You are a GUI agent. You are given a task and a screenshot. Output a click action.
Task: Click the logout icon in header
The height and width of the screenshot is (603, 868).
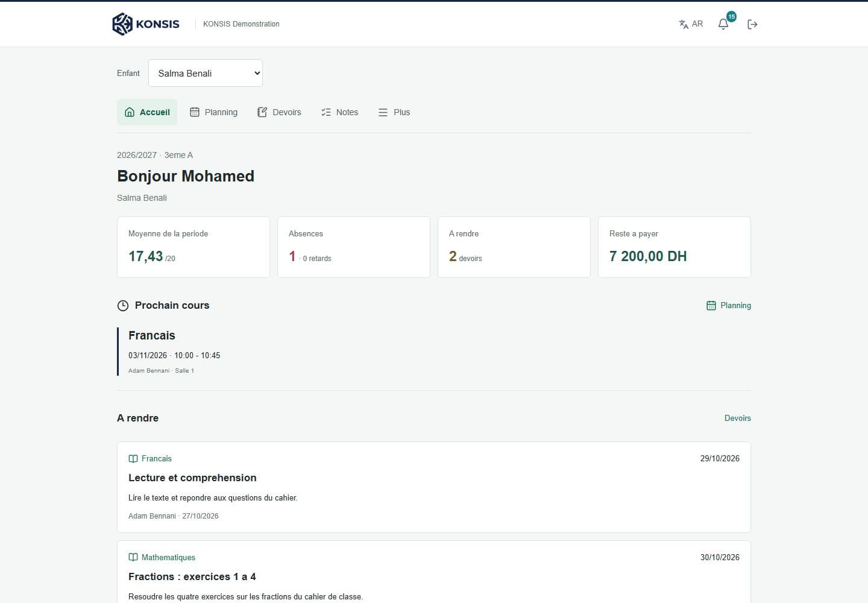(x=752, y=24)
